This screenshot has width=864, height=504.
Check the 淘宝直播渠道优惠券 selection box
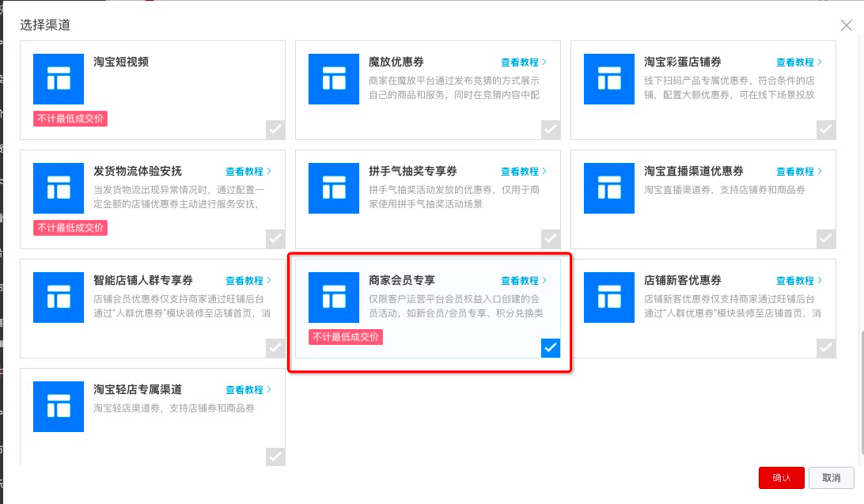tap(826, 238)
